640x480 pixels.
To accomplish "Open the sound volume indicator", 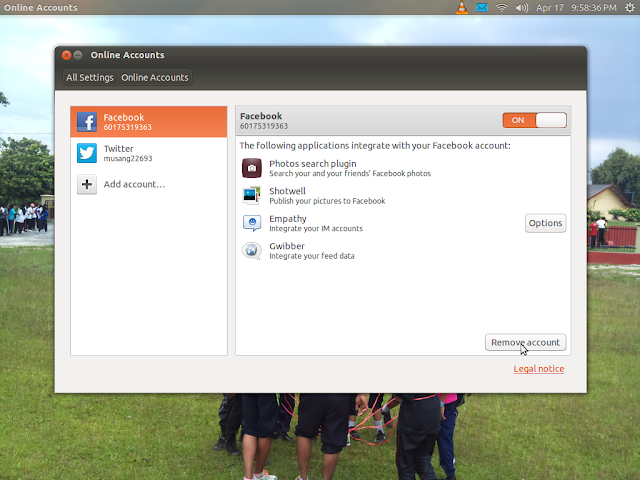I will (x=522, y=7).
